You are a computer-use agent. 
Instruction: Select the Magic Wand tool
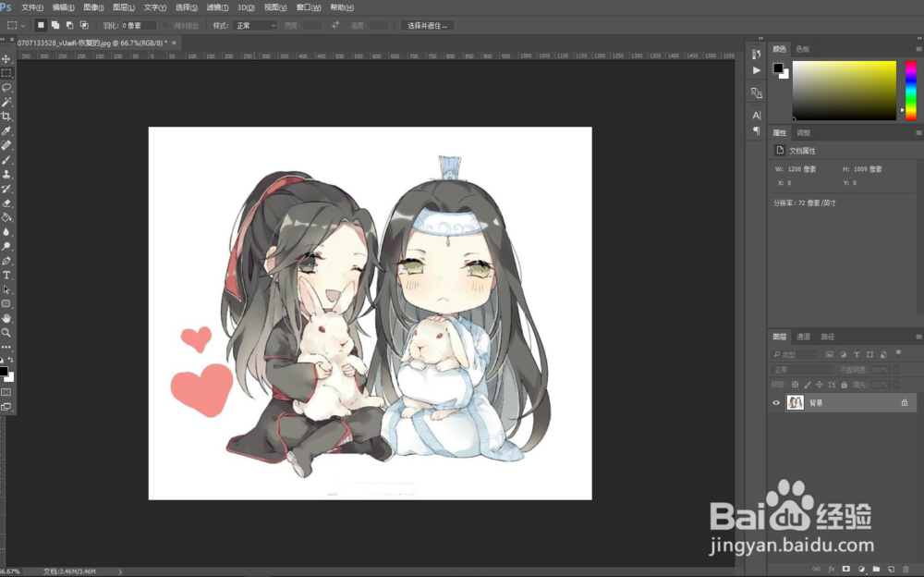coord(6,102)
